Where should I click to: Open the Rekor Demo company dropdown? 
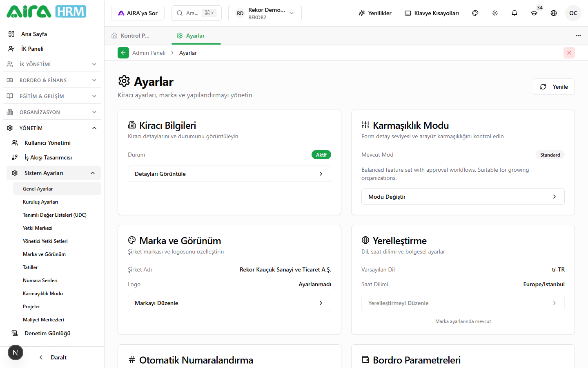[x=265, y=13]
